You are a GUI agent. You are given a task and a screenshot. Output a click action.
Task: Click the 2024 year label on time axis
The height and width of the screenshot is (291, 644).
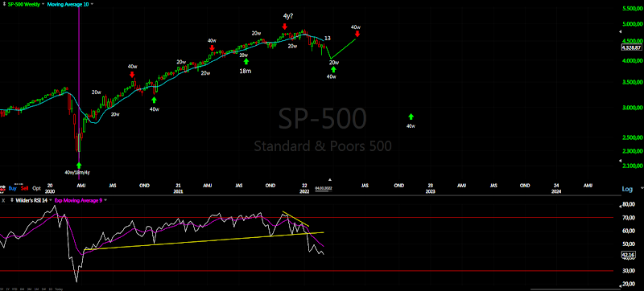tap(555, 192)
